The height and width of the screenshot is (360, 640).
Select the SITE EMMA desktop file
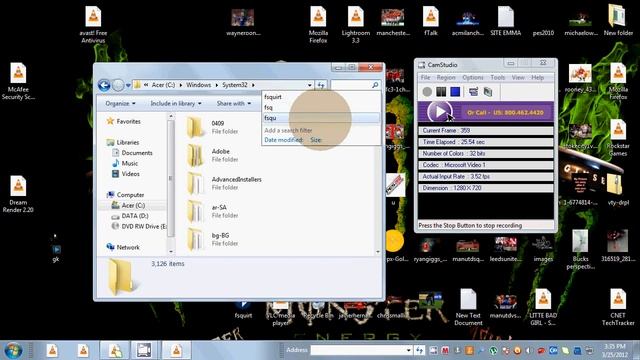point(505,21)
